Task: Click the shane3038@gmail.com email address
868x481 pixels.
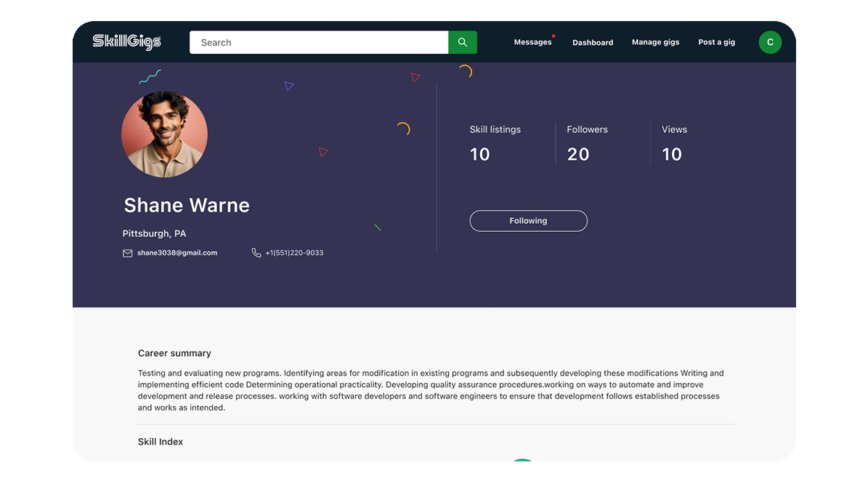Action: [177, 253]
